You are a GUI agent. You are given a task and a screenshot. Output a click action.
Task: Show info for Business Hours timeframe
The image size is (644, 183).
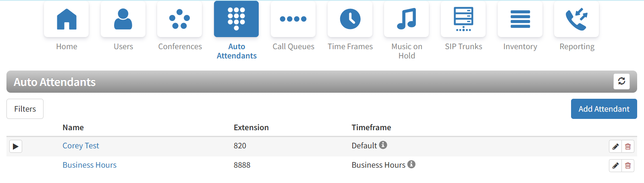(411, 164)
